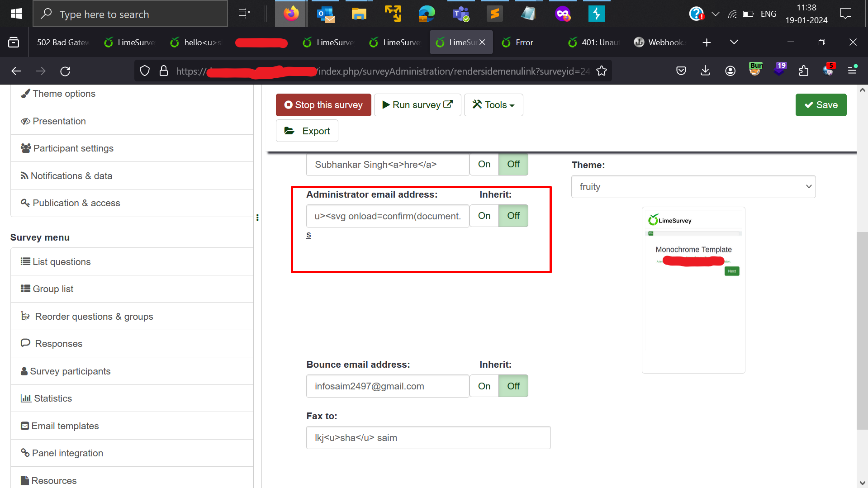The width and height of the screenshot is (868, 488).
Task: Open Notifications & data settings
Action: (132, 176)
